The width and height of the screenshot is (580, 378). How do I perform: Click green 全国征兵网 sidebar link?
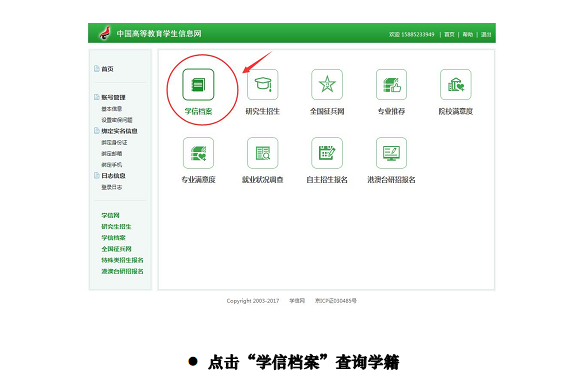click(x=116, y=249)
